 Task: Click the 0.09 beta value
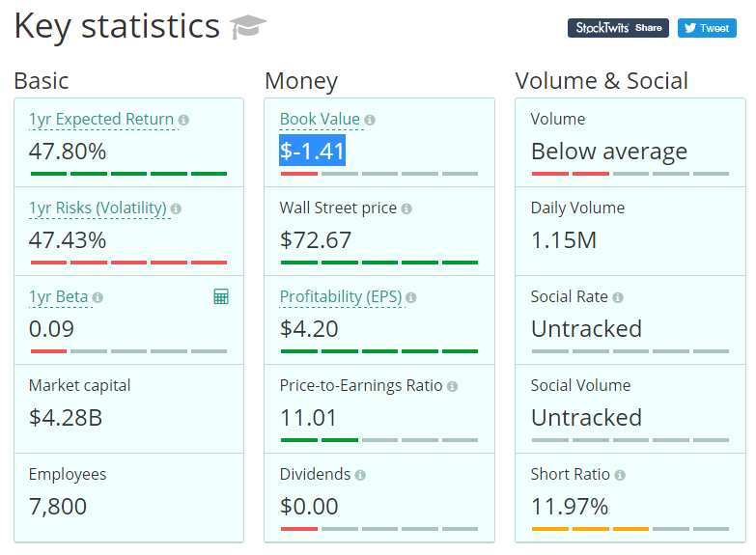(x=51, y=329)
